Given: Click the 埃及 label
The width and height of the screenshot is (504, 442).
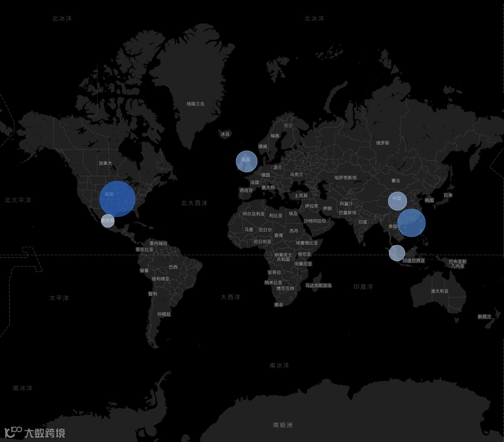Looking at the screenshot, I should pyautogui.click(x=293, y=214).
